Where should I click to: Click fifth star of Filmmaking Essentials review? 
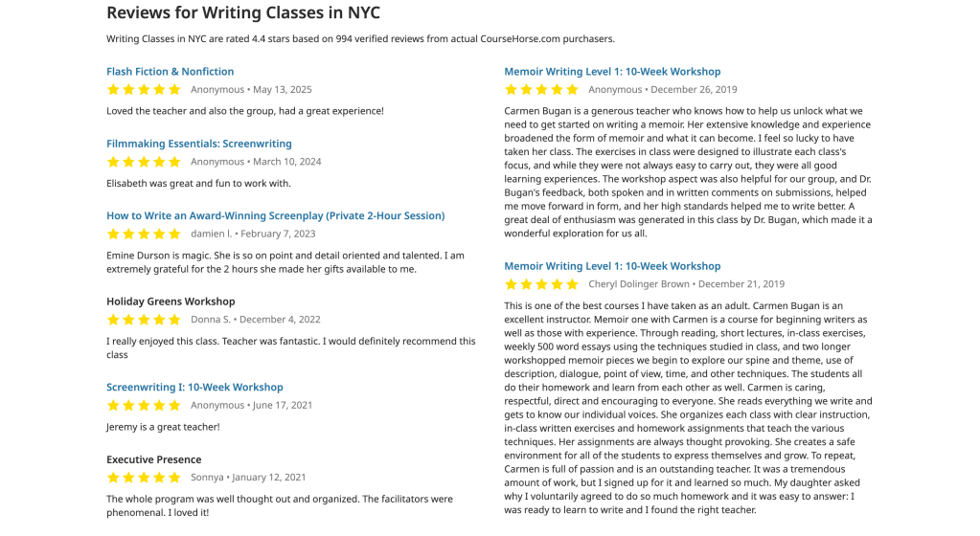[174, 162]
